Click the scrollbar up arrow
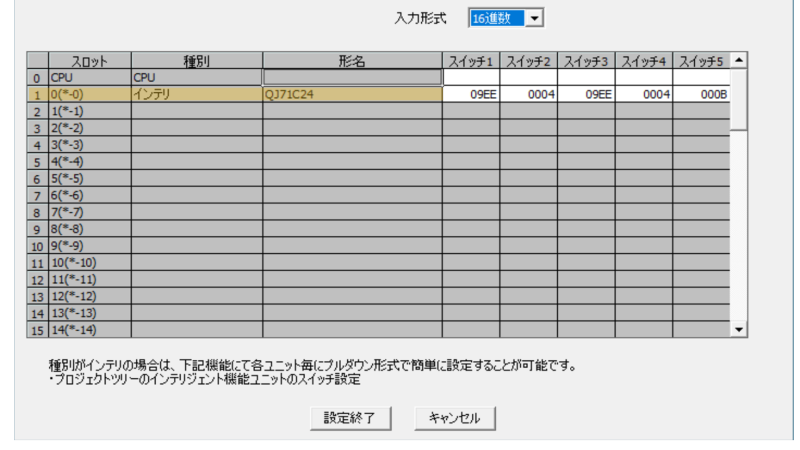This screenshot has height=450, width=800. 739,60
